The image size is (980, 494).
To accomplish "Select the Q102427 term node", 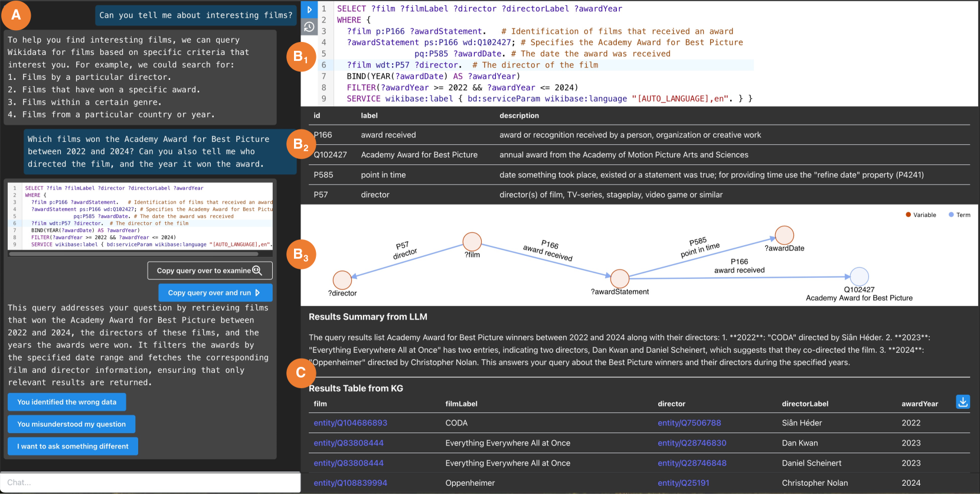I will 859,276.
